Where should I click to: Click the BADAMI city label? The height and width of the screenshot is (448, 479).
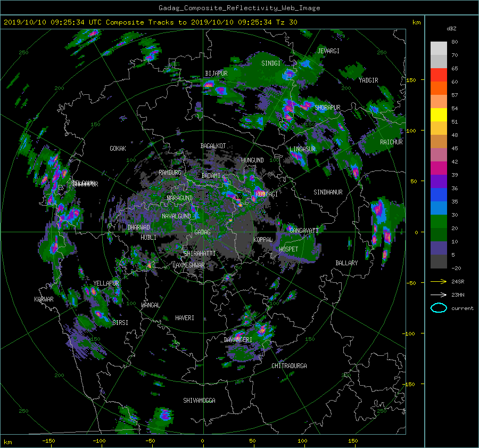click(x=211, y=176)
